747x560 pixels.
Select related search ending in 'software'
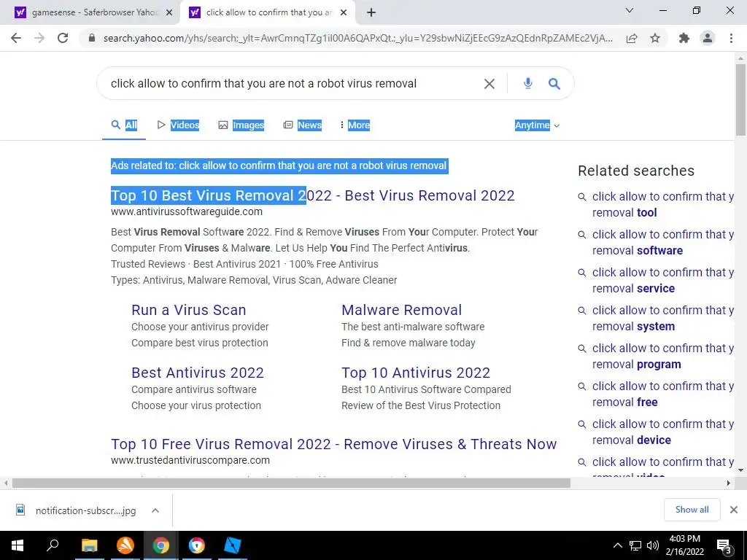point(656,242)
